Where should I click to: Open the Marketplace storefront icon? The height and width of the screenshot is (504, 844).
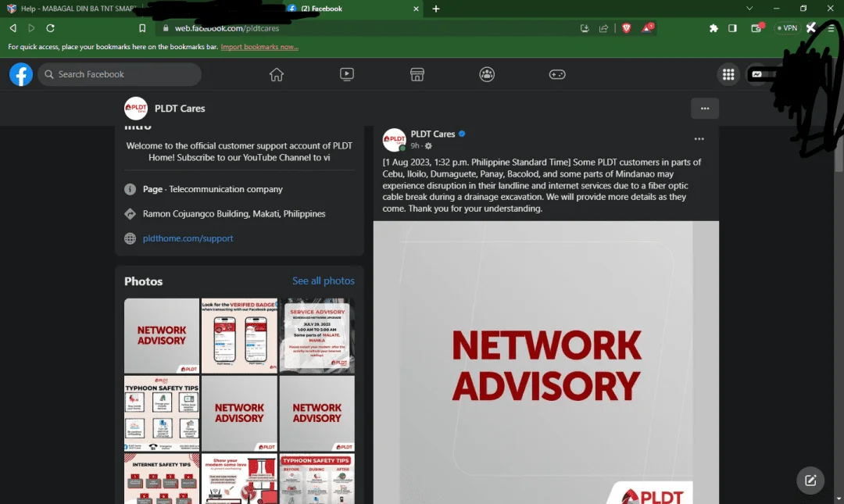[417, 74]
